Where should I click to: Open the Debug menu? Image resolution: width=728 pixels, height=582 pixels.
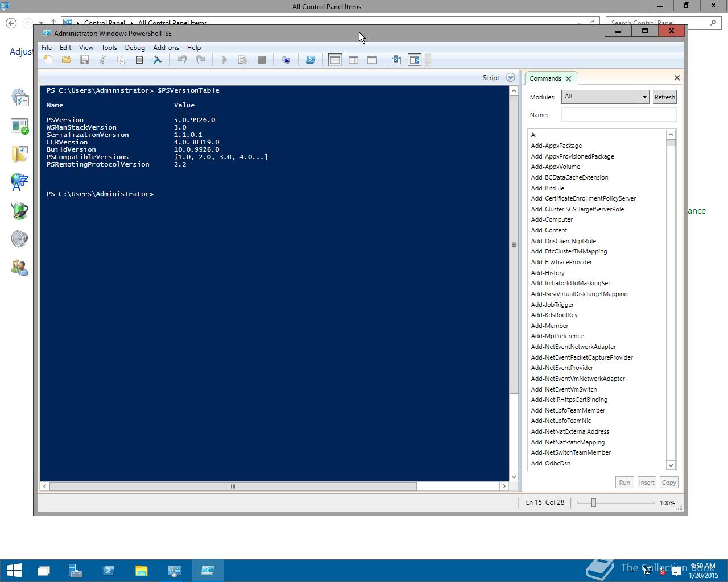tap(135, 48)
